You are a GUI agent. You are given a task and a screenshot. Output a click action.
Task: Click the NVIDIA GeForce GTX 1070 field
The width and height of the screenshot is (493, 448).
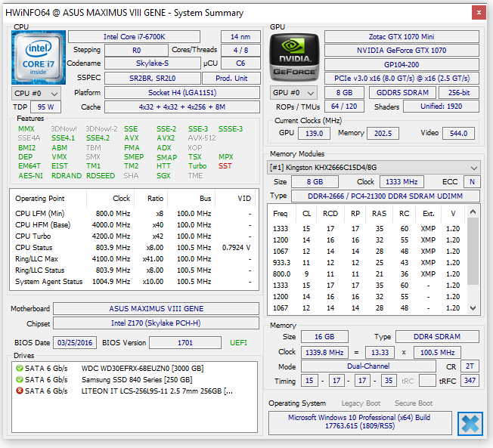(402, 51)
